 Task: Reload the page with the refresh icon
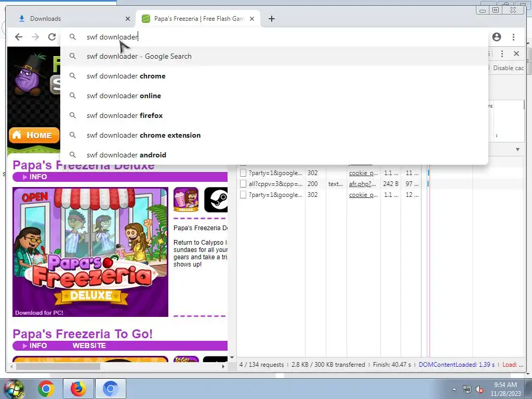(52, 37)
